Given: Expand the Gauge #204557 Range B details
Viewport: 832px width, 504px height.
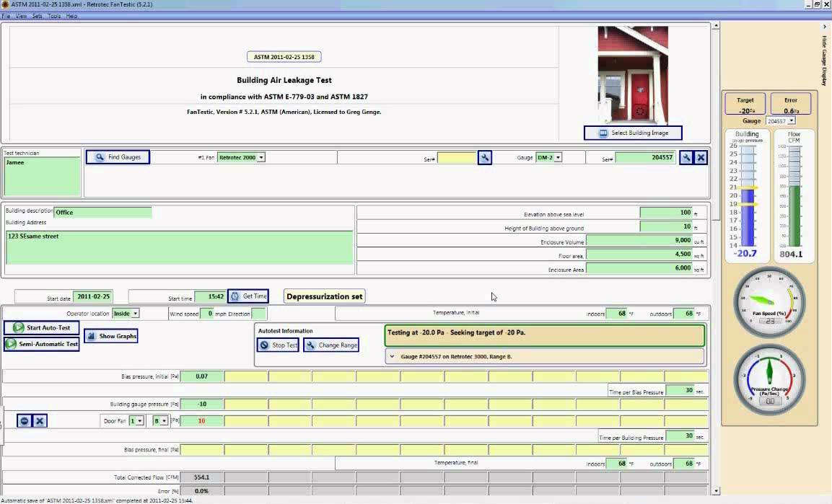Looking at the screenshot, I should coord(392,356).
